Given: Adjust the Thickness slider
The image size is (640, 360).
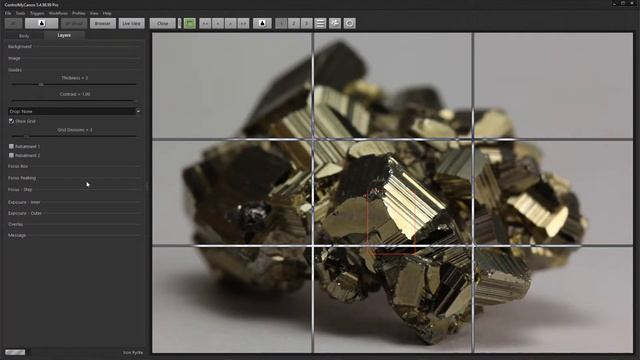Looking at the screenshot, I should coord(74,84).
